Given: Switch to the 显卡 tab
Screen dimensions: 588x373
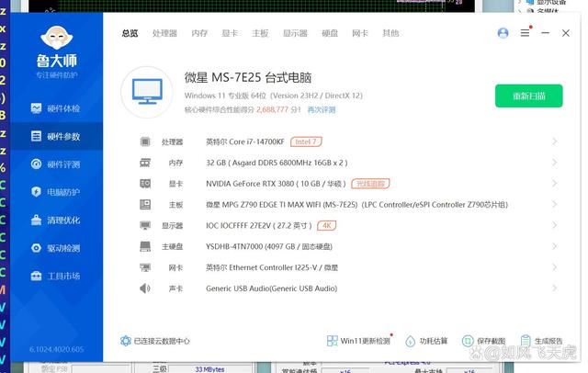Looking at the screenshot, I should coord(230,33).
